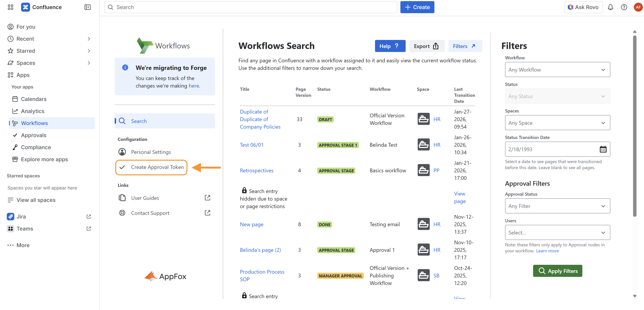Click the filters panel vertical scrollbar
Image resolution: width=644 pixels, height=310 pixels.
pos(634,125)
